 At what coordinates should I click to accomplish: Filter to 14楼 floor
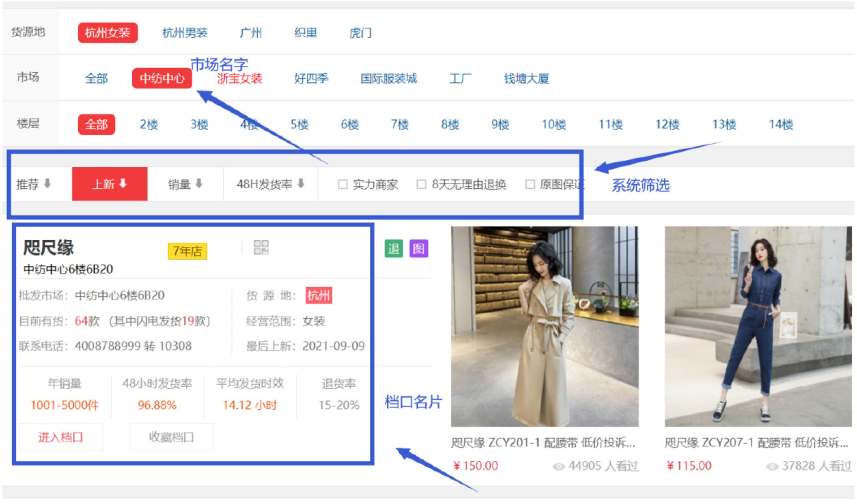(x=781, y=124)
